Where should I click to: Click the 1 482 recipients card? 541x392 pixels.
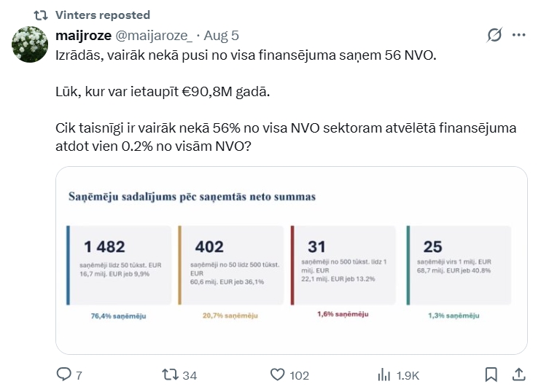tap(119, 265)
